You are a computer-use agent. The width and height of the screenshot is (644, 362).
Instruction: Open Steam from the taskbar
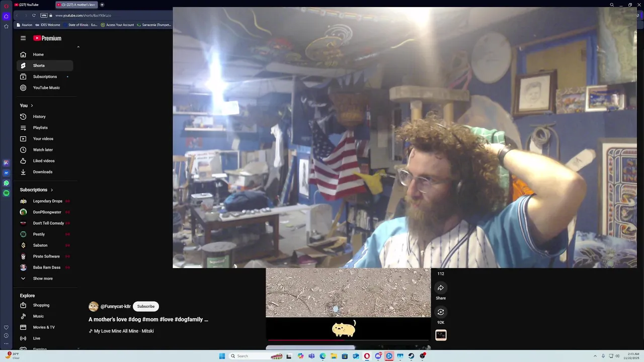[411, 356]
